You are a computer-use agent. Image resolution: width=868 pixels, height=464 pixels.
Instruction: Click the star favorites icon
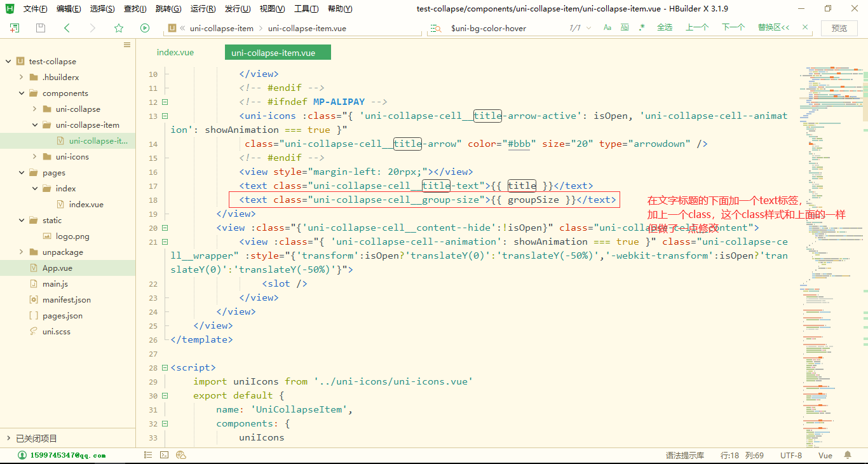coord(119,28)
